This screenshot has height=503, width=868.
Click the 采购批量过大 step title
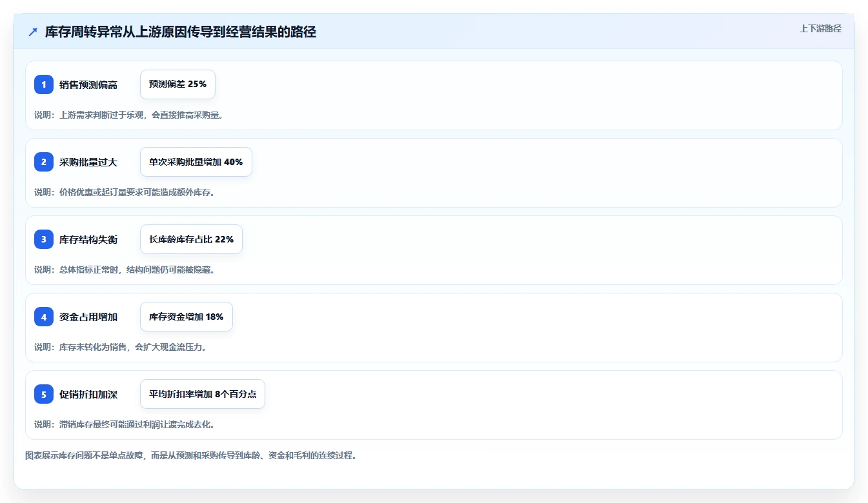(88, 162)
